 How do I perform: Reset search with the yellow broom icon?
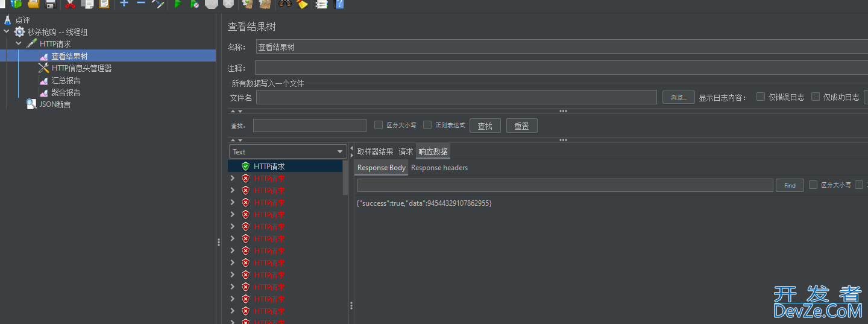(x=302, y=4)
